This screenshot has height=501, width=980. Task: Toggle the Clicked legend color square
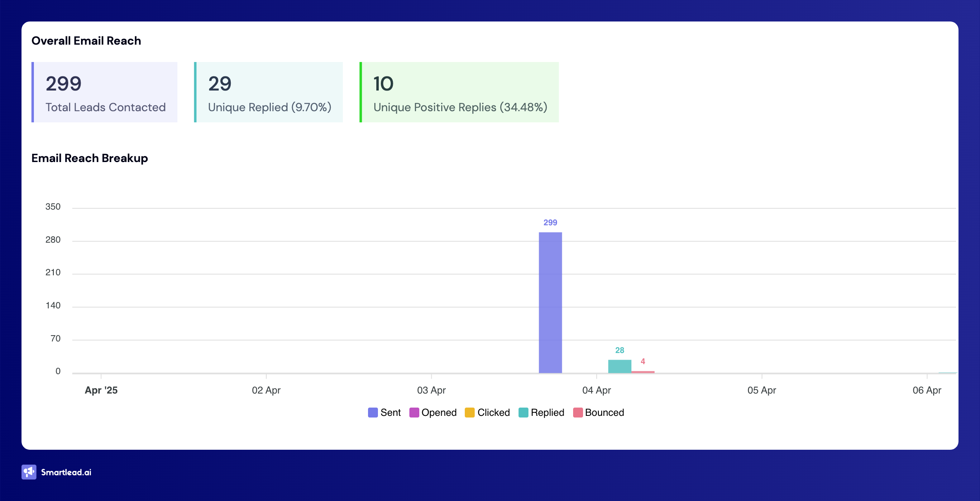(470, 413)
